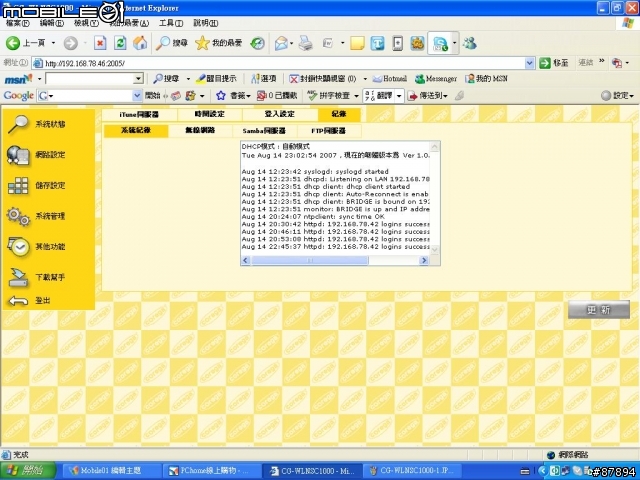Open the IE Search magnifier button

171,43
